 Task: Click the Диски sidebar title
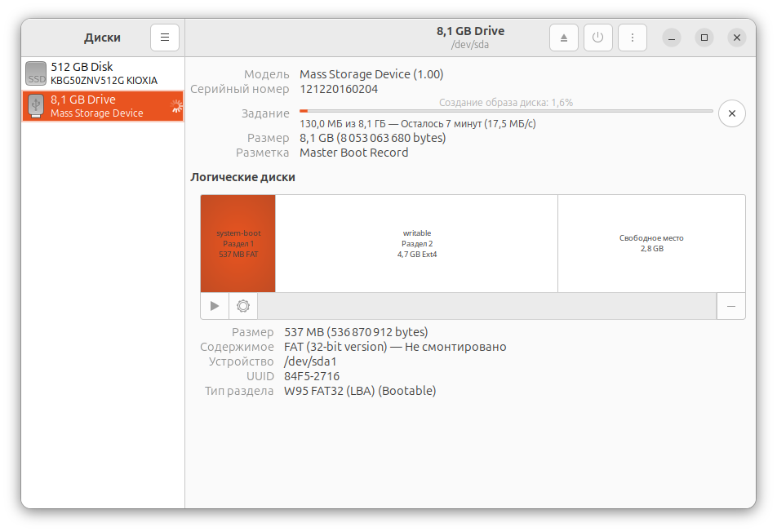pyautogui.click(x=102, y=38)
